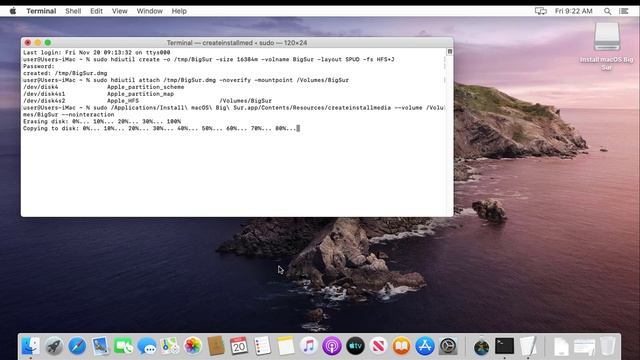Open Spotlight search in menu bar
The image size is (640, 360).
pyautogui.click(x=607, y=11)
